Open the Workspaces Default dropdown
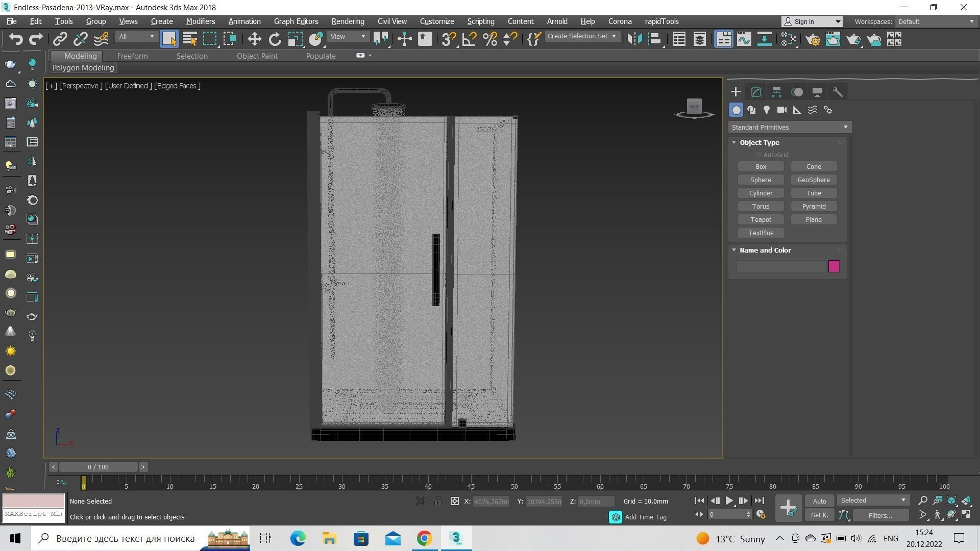This screenshot has width=980, height=551. [x=936, y=21]
